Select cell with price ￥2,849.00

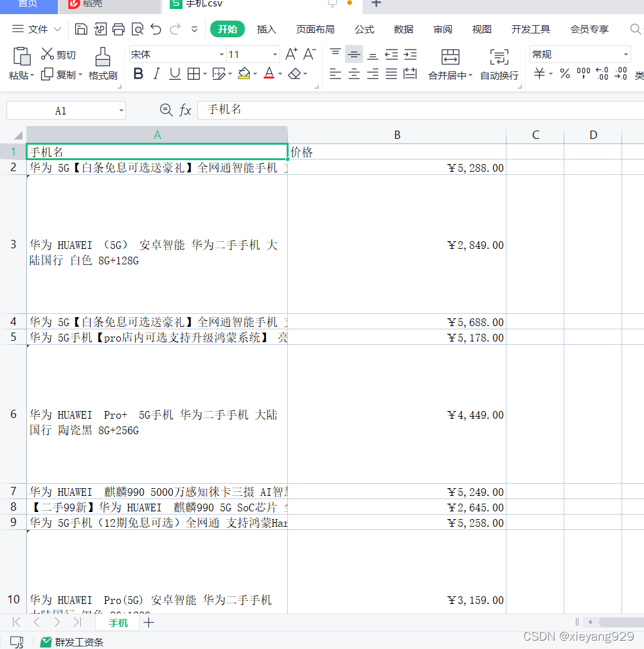pos(397,244)
